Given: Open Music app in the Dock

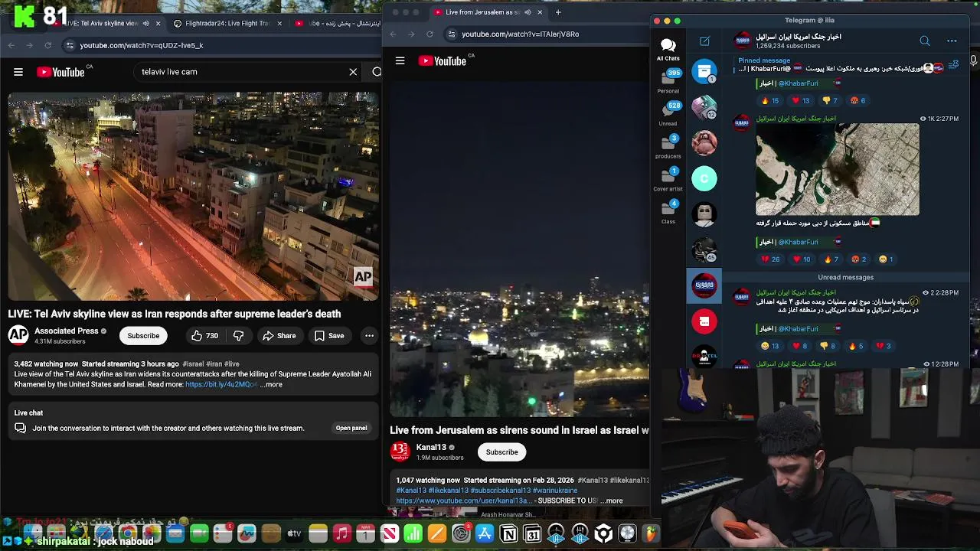Looking at the screenshot, I should tap(342, 533).
